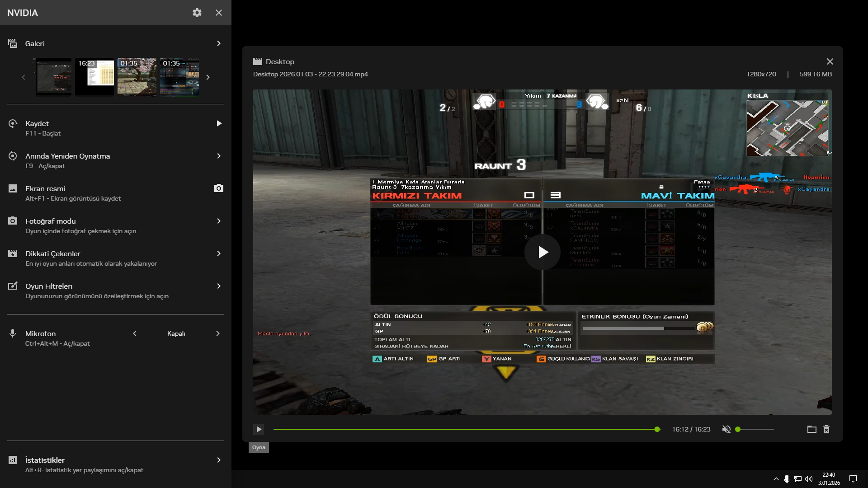
Task: Click the taskbar microphone icon
Action: [787, 479]
